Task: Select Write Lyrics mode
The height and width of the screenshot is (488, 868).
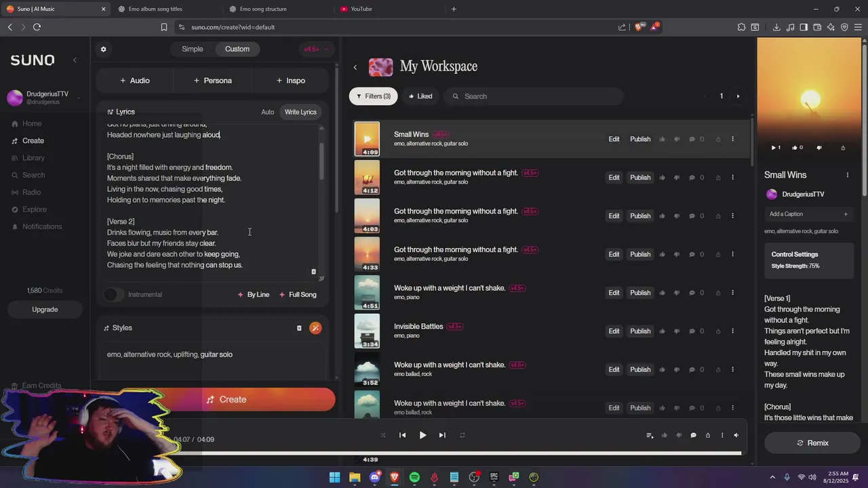Action: [x=300, y=112]
